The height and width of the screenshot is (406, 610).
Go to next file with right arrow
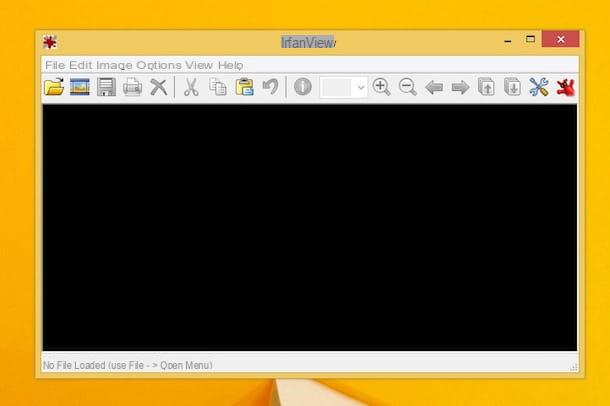(460, 87)
